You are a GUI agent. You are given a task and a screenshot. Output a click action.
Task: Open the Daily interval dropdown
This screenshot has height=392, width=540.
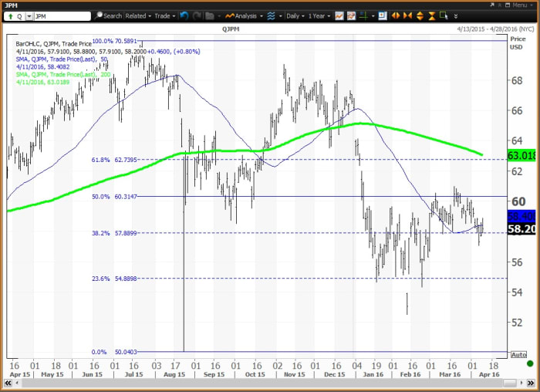295,16
